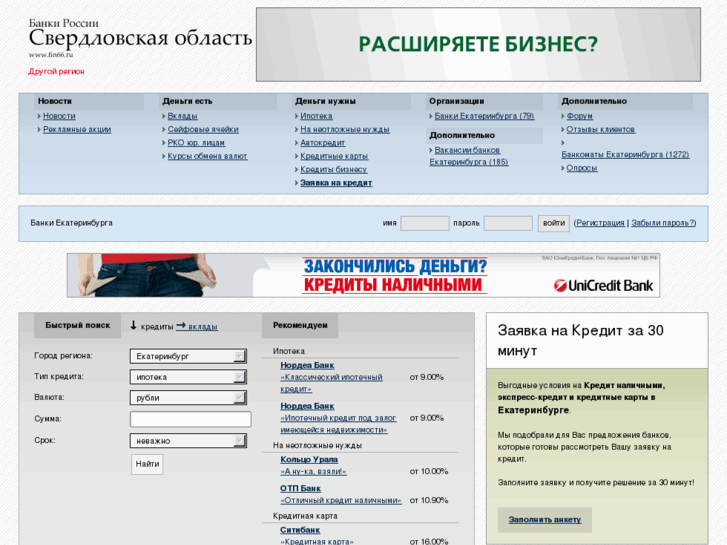Open the Форум link
Screen dimensions: 727x545
click(x=580, y=116)
